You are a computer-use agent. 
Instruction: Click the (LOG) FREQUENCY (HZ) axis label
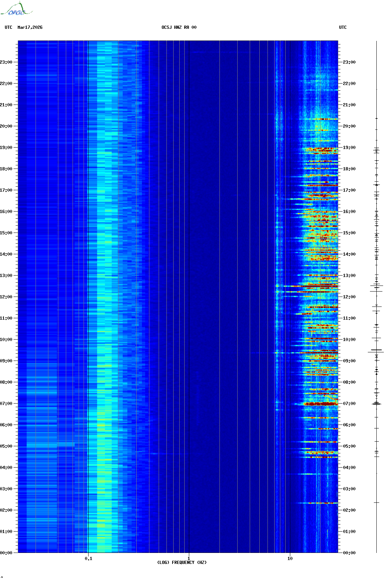click(x=182, y=562)
